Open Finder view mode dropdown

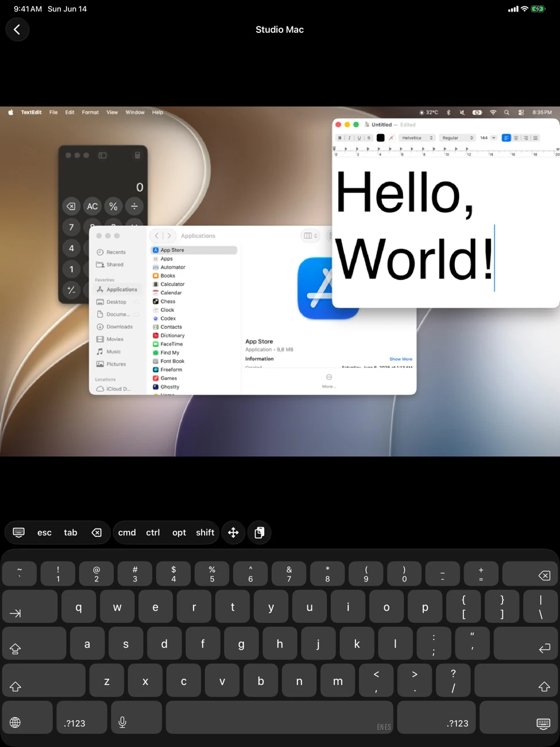click(310, 236)
